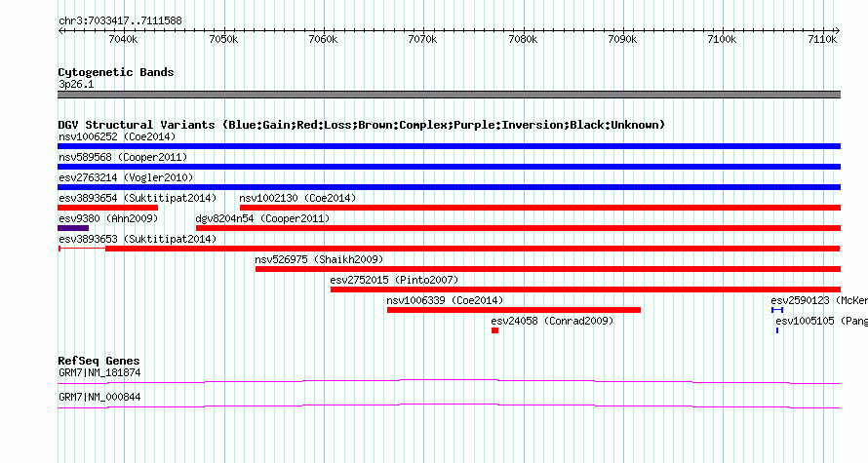868x463 pixels.
Task: Click the 7080k ruler tick label
Action: (x=523, y=39)
